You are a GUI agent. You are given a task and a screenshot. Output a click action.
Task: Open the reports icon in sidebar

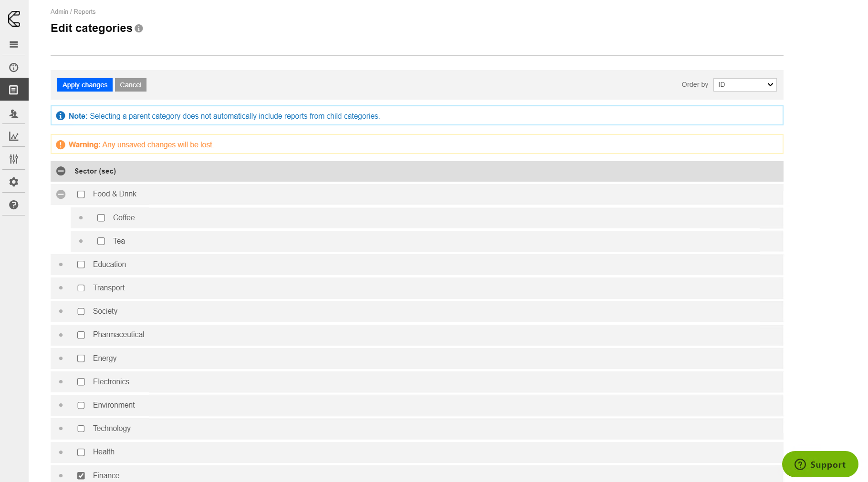(14, 90)
